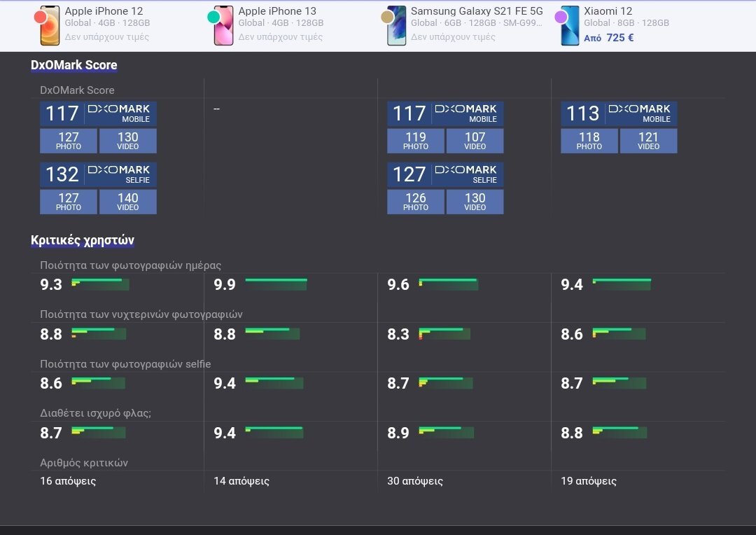
Task: Click Galaxy S21 FE Mobile Video score 107
Action: click(475, 140)
